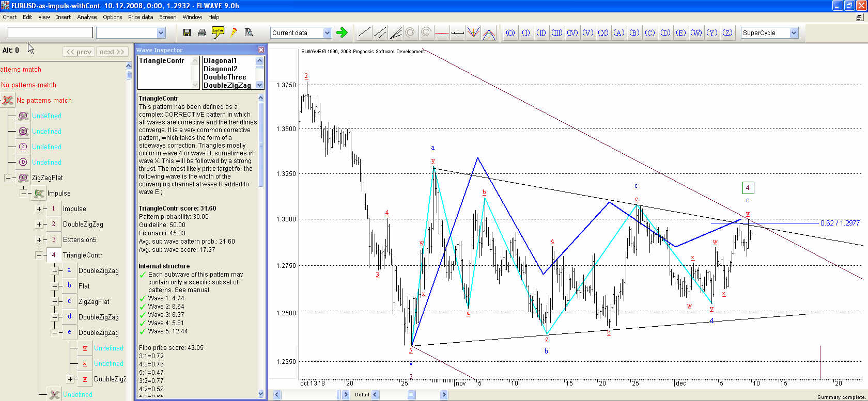This screenshot has width=868, height=401.
Task: Collapse wave e DoubleZigZag node
Action: tap(54, 332)
